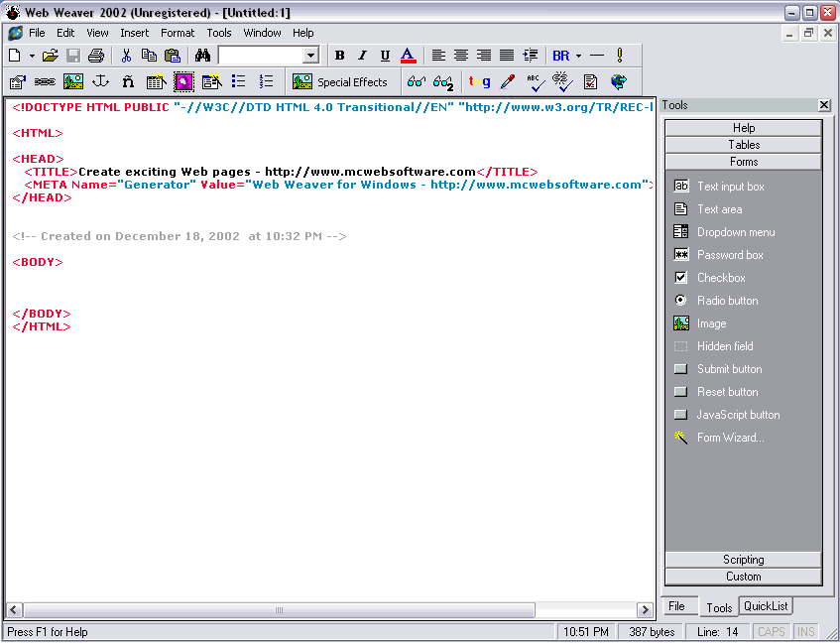Viewport: 840px width, 643px height.
Task: Copy selection with the copy icon
Action: coord(149,56)
